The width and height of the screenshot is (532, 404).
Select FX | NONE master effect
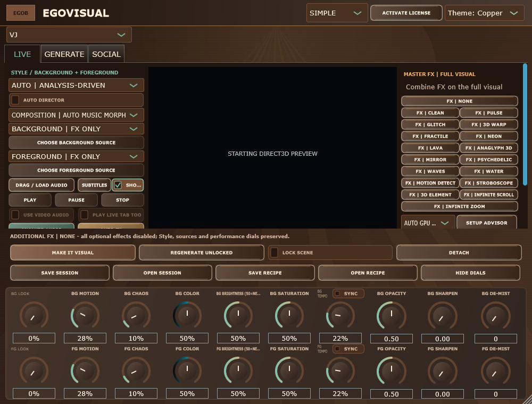click(460, 101)
